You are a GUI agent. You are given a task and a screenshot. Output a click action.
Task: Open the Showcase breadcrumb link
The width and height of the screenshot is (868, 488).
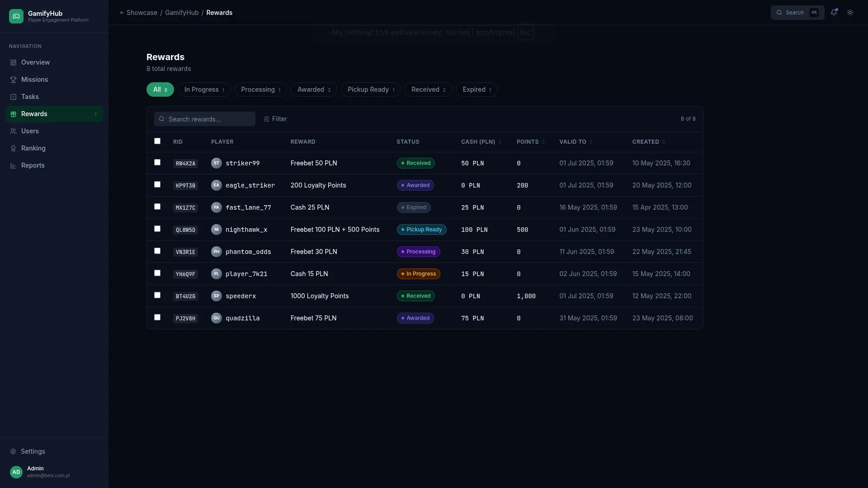142,13
